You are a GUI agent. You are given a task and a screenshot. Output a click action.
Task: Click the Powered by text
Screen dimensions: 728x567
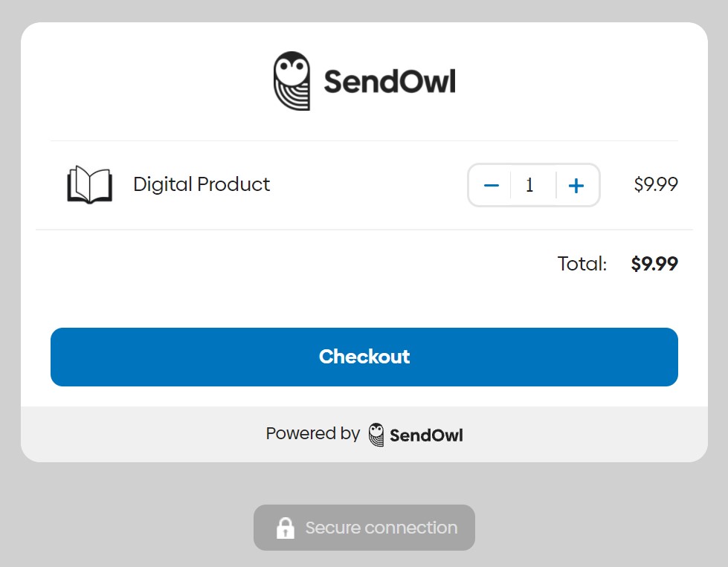[312, 434]
